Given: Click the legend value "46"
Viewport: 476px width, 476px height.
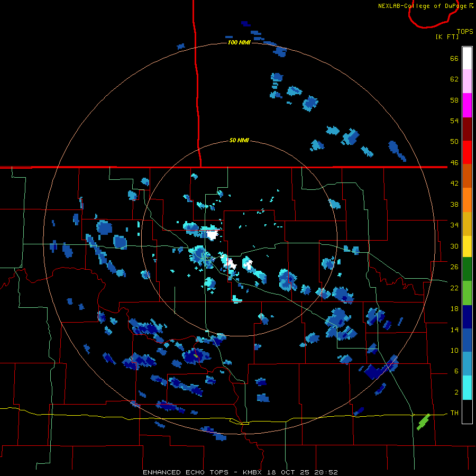Looking at the screenshot, I should [x=454, y=162].
